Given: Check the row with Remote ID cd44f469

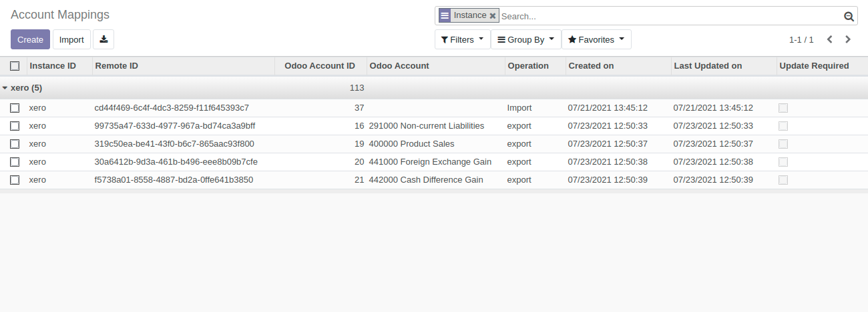Looking at the screenshot, I should pos(15,108).
